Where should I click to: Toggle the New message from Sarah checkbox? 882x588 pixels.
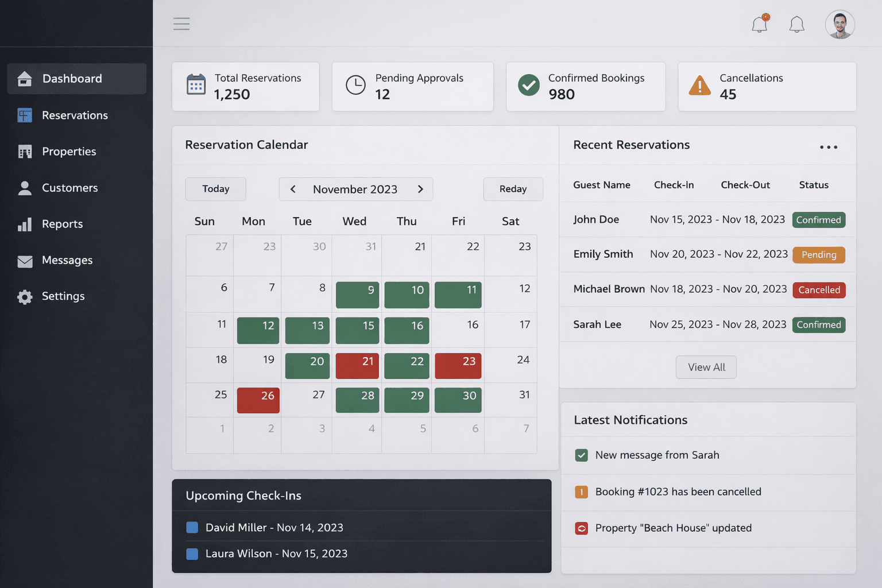point(581,455)
